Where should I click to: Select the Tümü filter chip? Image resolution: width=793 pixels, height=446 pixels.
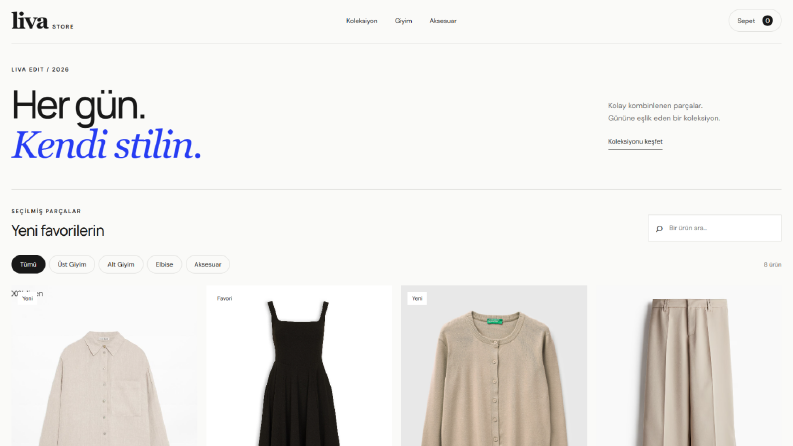(28, 264)
